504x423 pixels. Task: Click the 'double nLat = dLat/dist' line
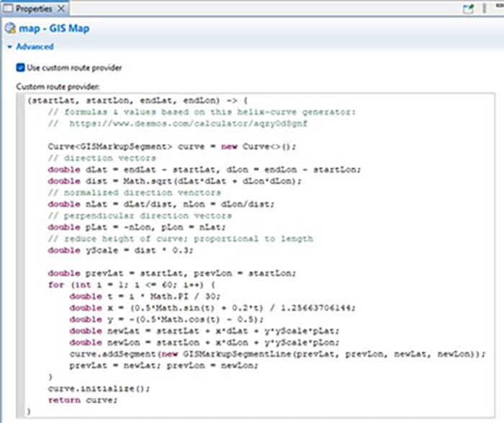click(x=161, y=204)
